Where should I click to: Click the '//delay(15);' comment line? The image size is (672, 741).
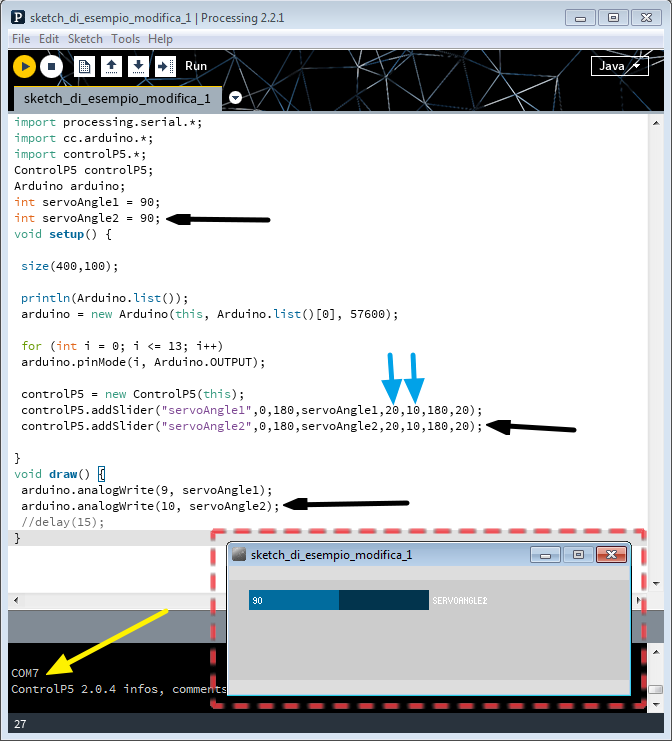pyautogui.click(x=62, y=522)
